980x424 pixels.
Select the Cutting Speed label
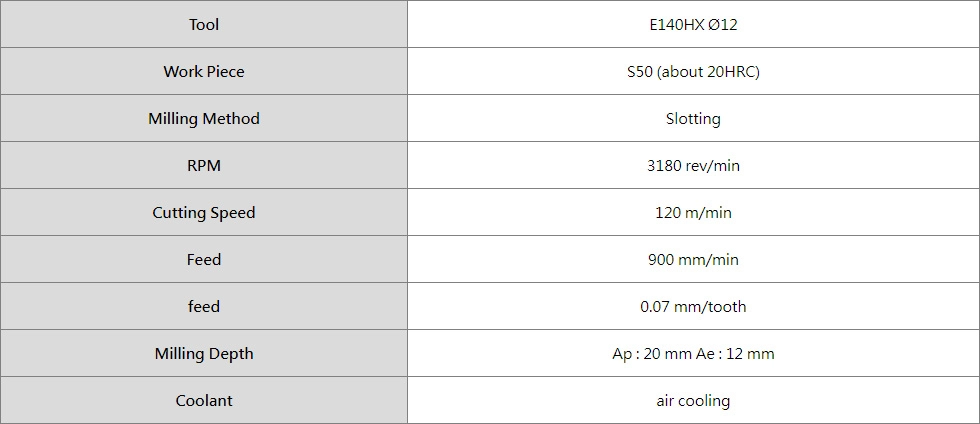(x=204, y=212)
